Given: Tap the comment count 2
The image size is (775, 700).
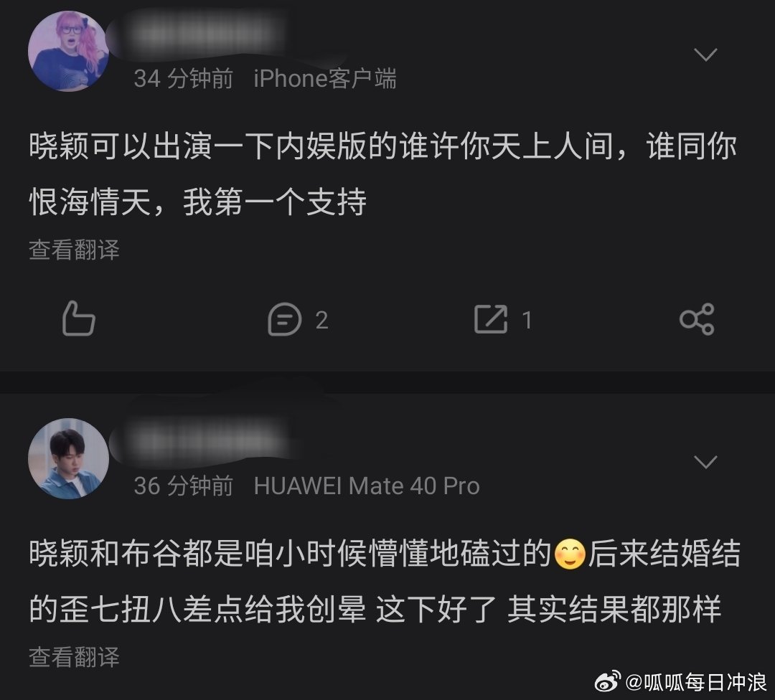Looking at the screenshot, I should (321, 320).
